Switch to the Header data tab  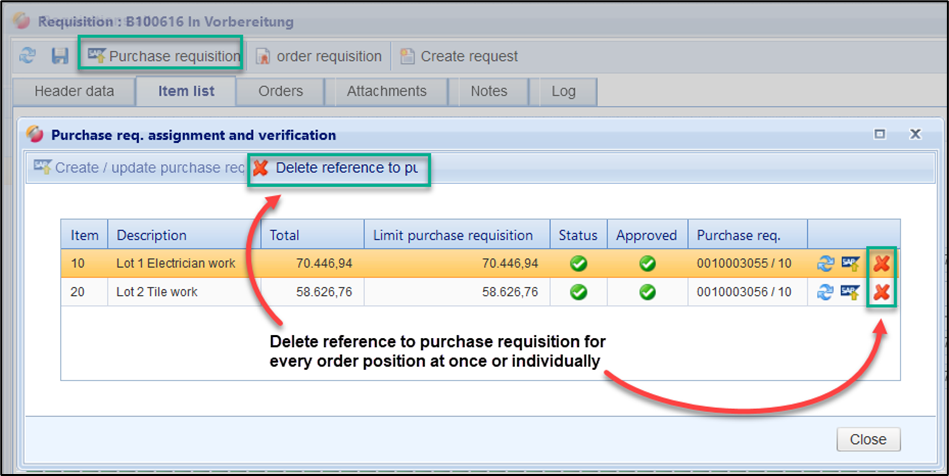click(74, 91)
